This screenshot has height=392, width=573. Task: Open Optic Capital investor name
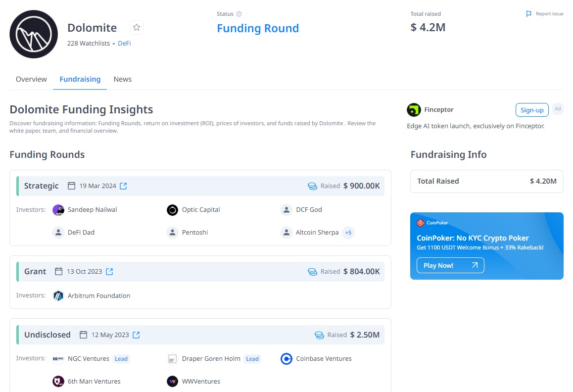(x=201, y=210)
